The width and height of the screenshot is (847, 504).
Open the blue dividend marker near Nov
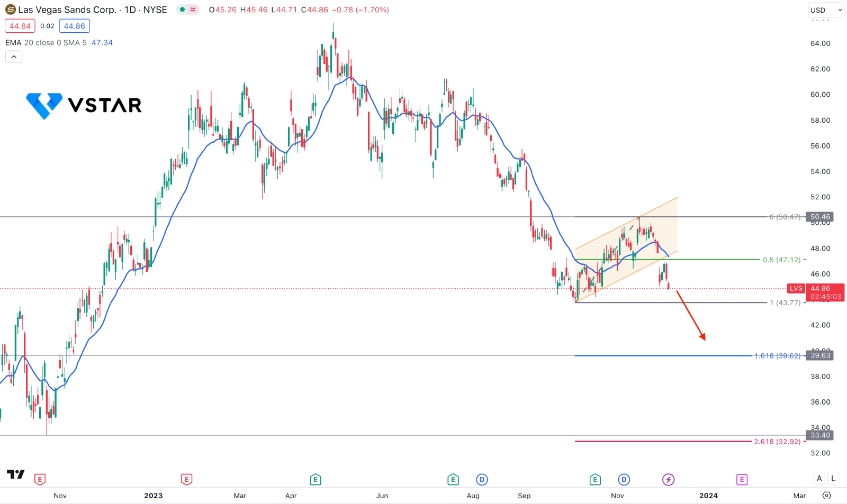pos(624,480)
